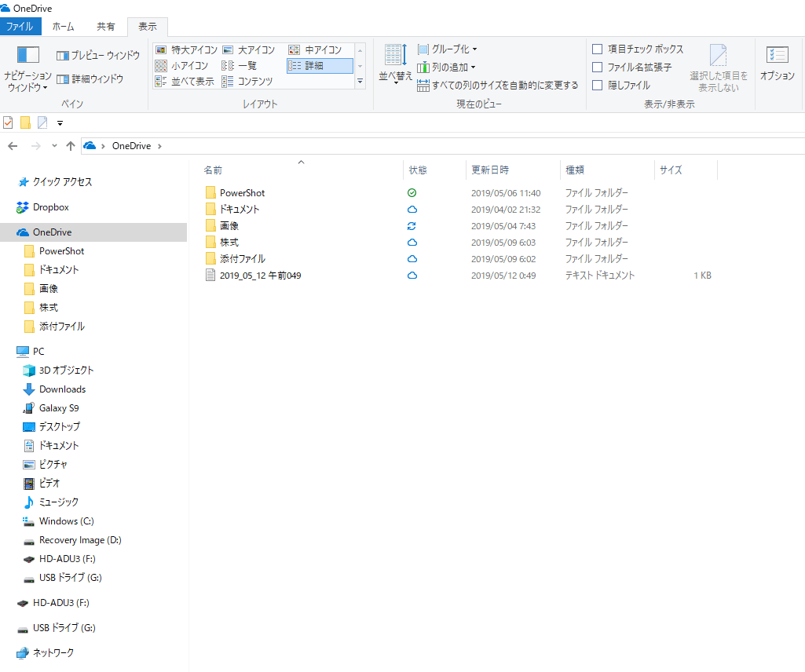
Task: Select Content layout (コンテンツ)
Action: pyautogui.click(x=247, y=81)
